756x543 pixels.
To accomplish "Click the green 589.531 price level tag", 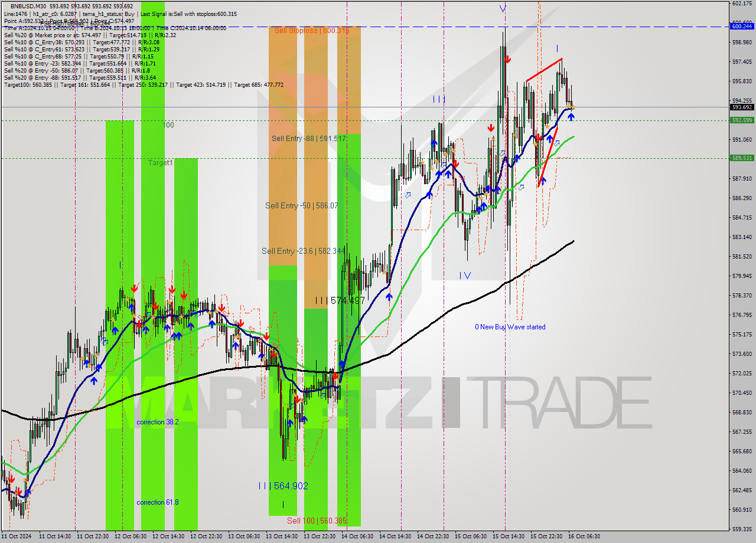I will click(742, 158).
